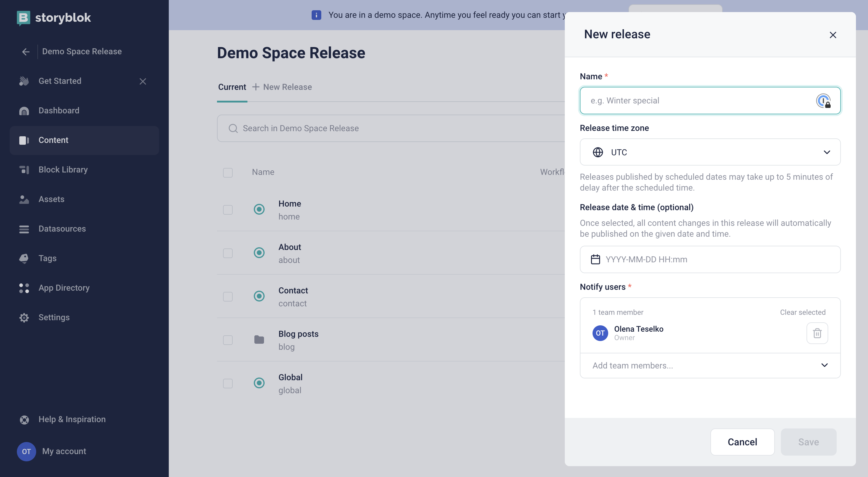Click the calendar icon in date field
Screen dimensions: 868x477
596,259
